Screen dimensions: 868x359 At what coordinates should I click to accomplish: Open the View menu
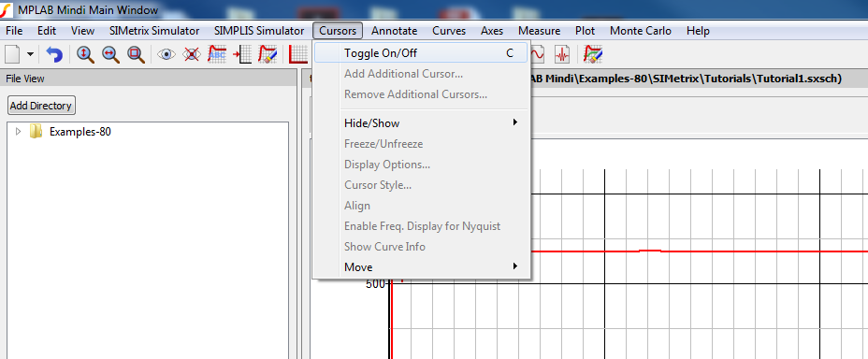(82, 31)
